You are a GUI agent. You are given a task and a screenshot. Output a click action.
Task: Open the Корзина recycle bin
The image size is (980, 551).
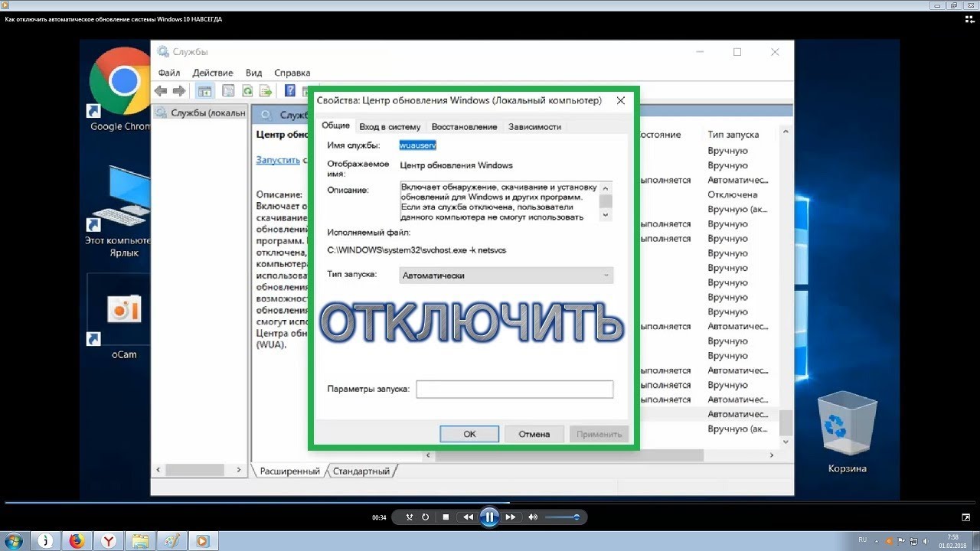tap(847, 432)
